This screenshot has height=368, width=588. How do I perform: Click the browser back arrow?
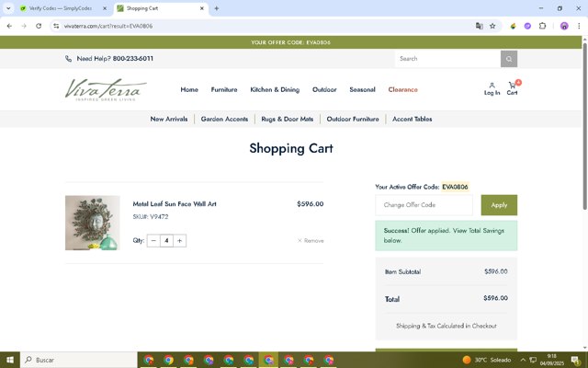(9, 26)
